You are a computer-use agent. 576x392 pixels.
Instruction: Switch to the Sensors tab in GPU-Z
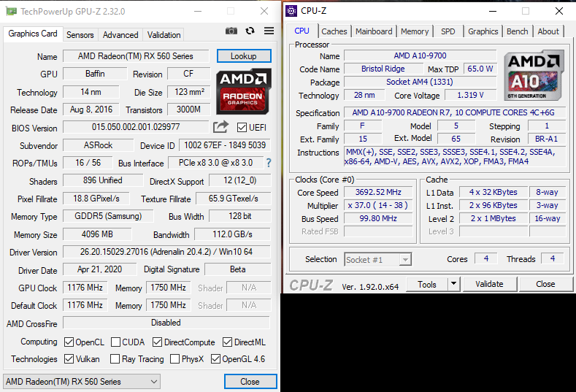[x=80, y=35]
